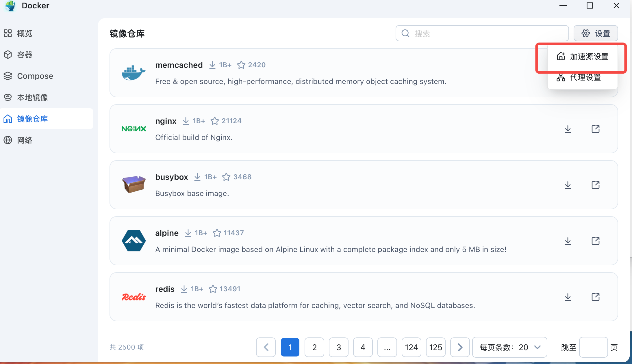Open nginx external link icon

[595, 129]
